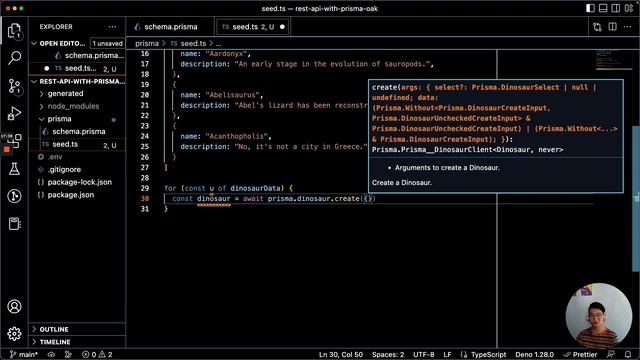The image size is (640, 360).
Task: Toggle the bottom panel layout icon
Action: click(x=603, y=8)
